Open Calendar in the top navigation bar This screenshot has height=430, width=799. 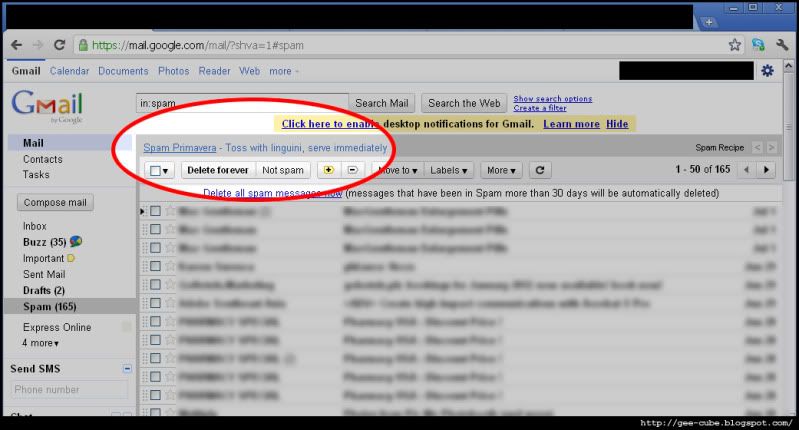69,71
